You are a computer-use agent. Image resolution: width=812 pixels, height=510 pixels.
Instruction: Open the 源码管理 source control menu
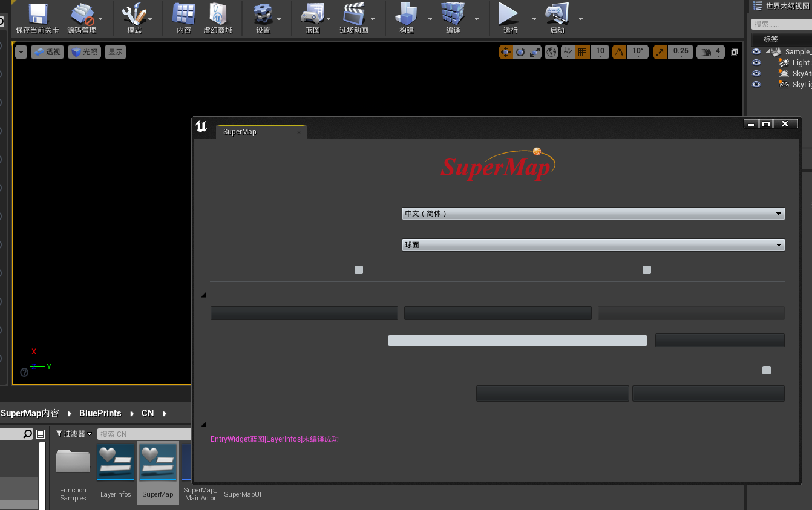pyautogui.click(x=82, y=19)
